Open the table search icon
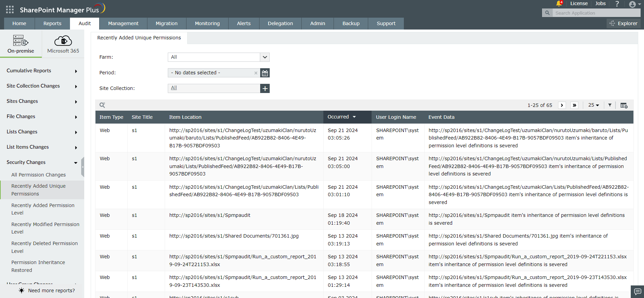 tap(102, 105)
